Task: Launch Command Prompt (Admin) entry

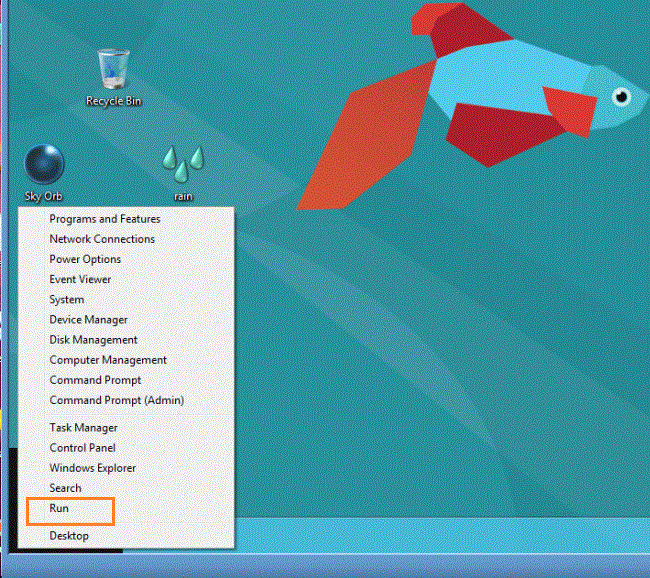Action: pos(126,400)
